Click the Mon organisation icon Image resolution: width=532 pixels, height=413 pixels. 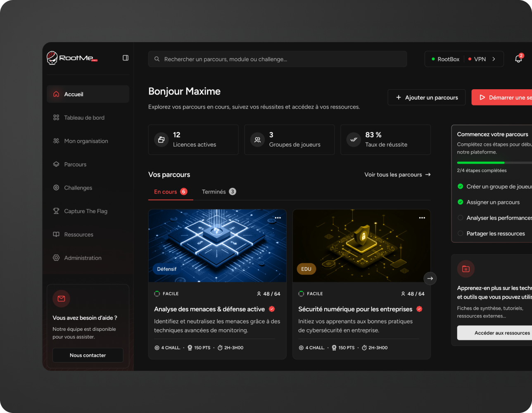click(56, 141)
